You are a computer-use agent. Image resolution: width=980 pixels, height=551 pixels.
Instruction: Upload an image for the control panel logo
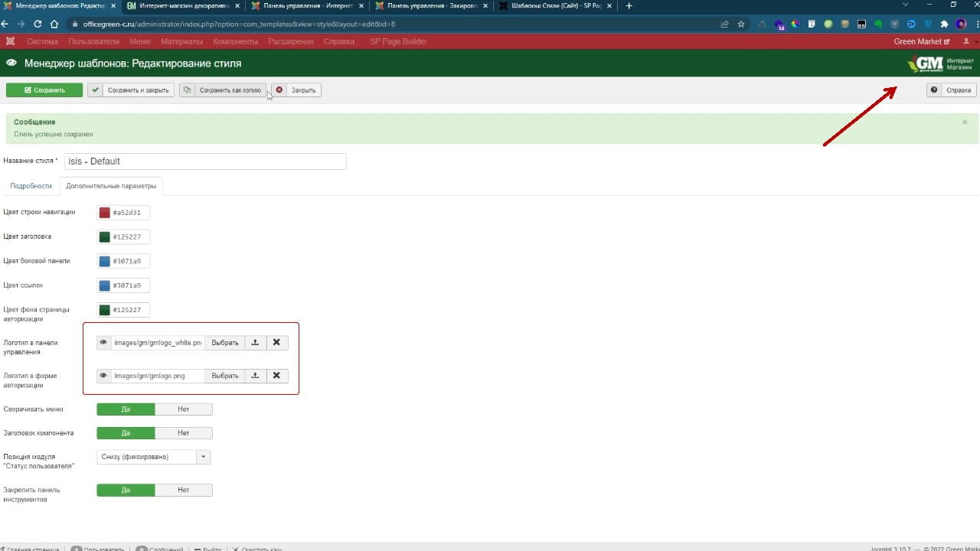[x=255, y=343]
